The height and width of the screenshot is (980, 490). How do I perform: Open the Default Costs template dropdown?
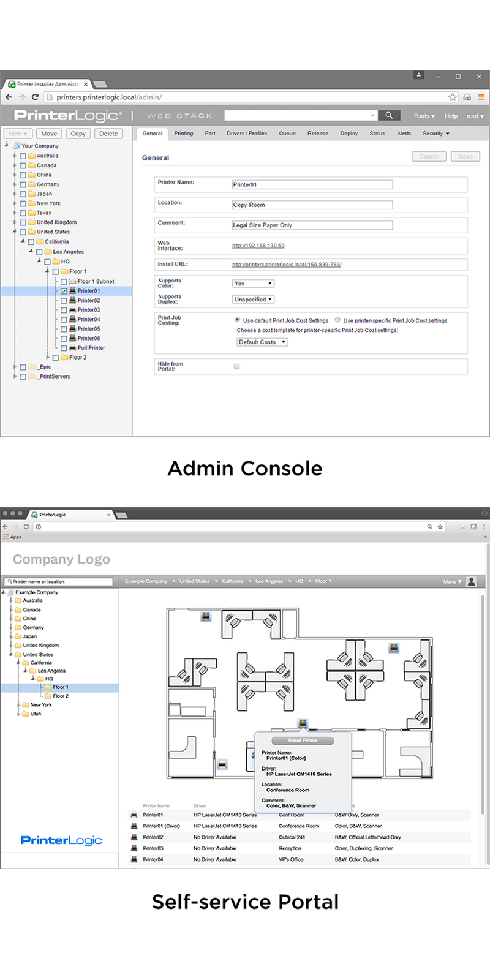[262, 342]
